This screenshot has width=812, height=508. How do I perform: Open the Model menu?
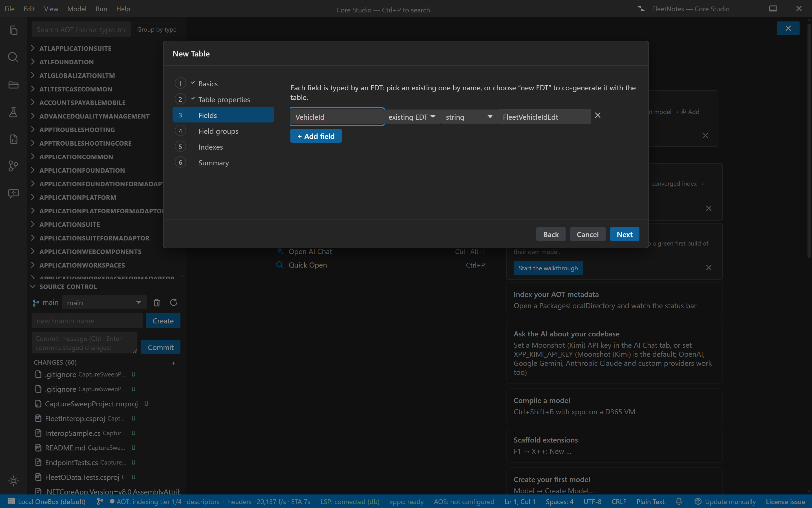77,9
